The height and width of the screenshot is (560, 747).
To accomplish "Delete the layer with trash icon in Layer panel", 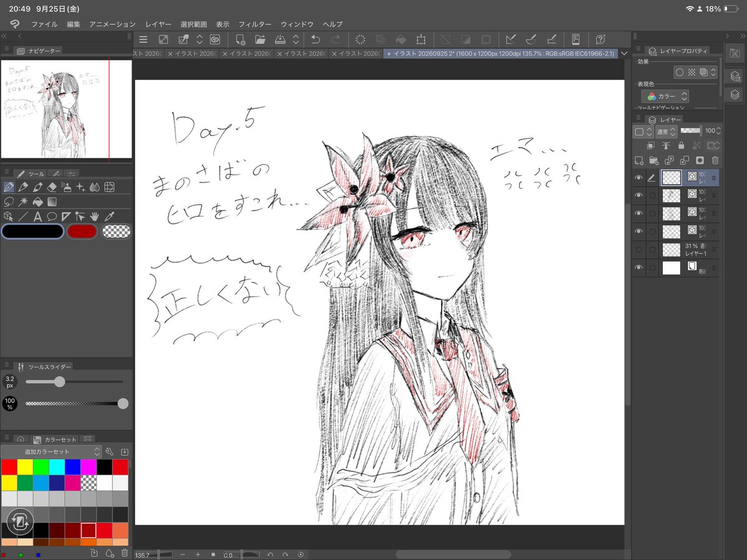I will point(715,161).
